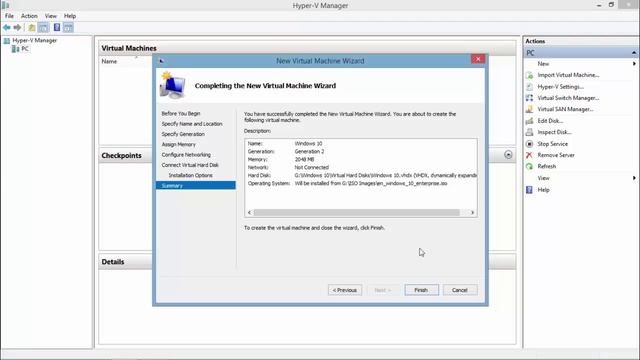Select the Hyper-V Manager root tree node
The width and height of the screenshot is (640, 360).
click(x=35, y=40)
